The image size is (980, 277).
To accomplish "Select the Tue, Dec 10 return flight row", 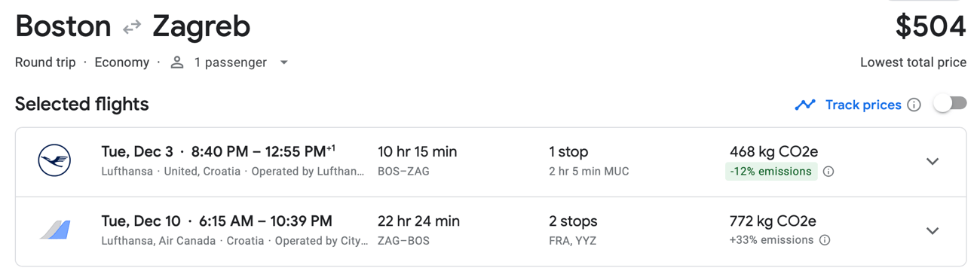I will tap(491, 231).
